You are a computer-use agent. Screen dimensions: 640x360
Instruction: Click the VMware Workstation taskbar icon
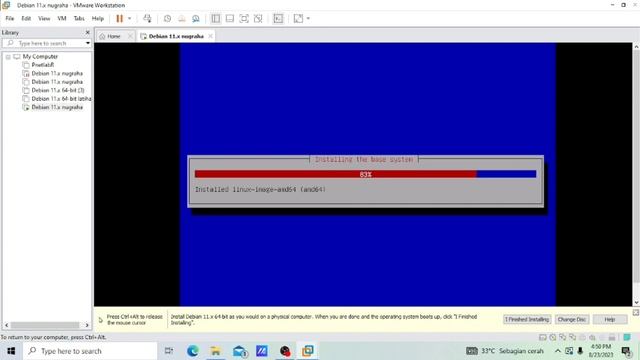click(308, 351)
